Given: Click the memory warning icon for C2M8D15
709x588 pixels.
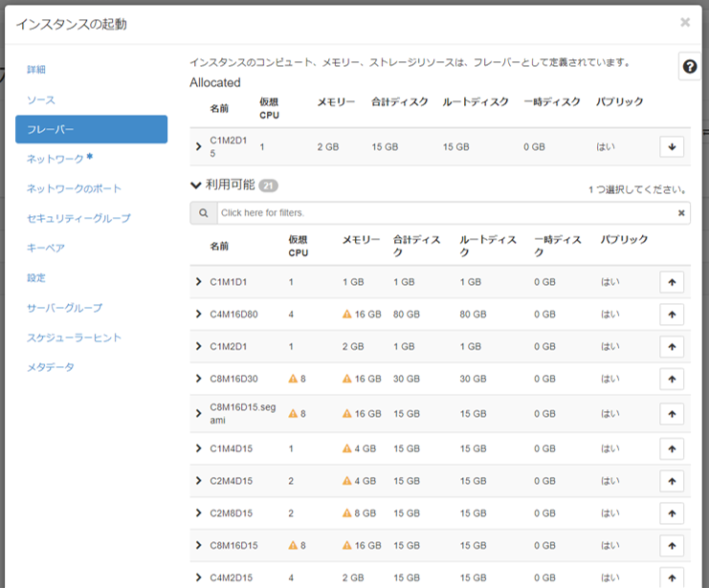Looking at the screenshot, I should (x=346, y=513).
